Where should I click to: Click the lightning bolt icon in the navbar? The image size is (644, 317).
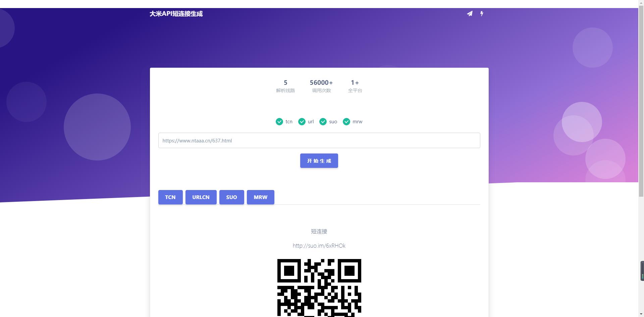point(482,14)
